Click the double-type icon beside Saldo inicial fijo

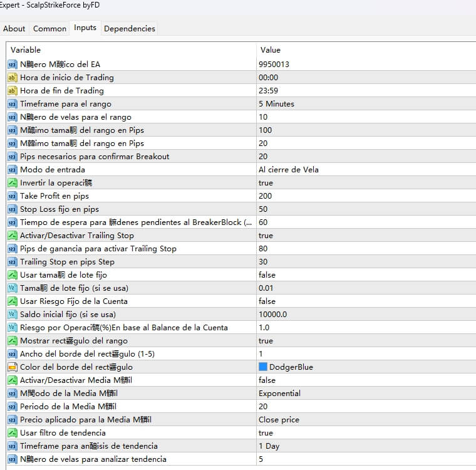click(x=13, y=315)
